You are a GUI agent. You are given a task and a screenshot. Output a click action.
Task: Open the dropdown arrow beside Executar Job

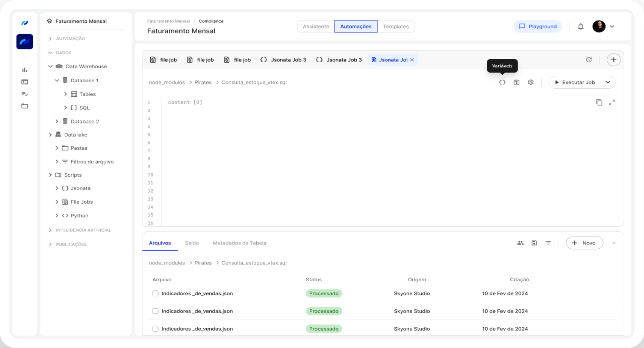click(x=608, y=82)
